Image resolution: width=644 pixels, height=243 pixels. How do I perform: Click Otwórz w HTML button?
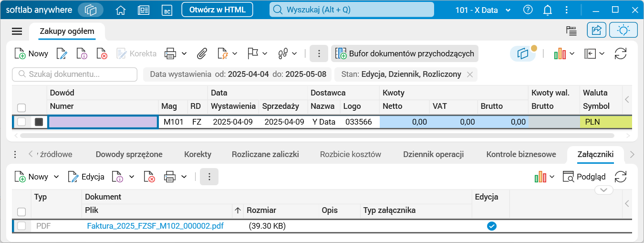(x=217, y=10)
